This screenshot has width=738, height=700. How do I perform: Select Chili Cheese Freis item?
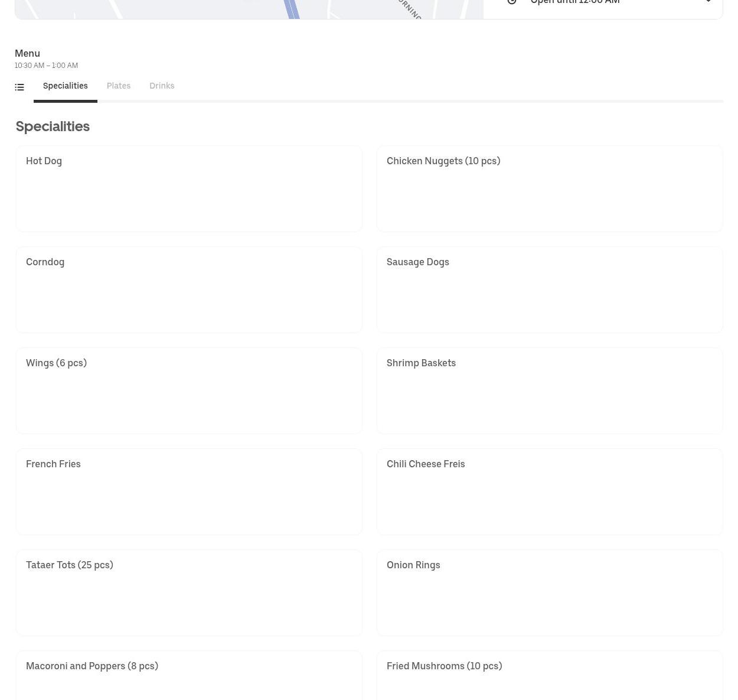tap(550, 492)
